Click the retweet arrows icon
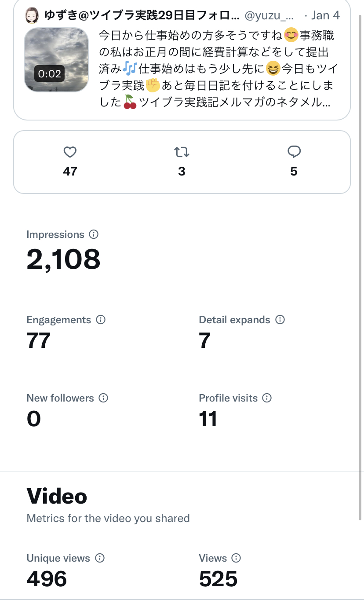The height and width of the screenshot is (603, 364). pos(182,152)
